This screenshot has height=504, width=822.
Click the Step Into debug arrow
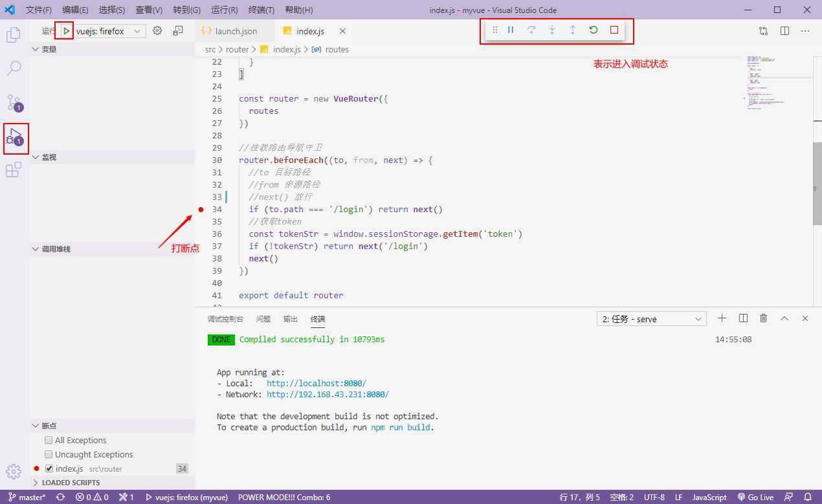(552, 30)
